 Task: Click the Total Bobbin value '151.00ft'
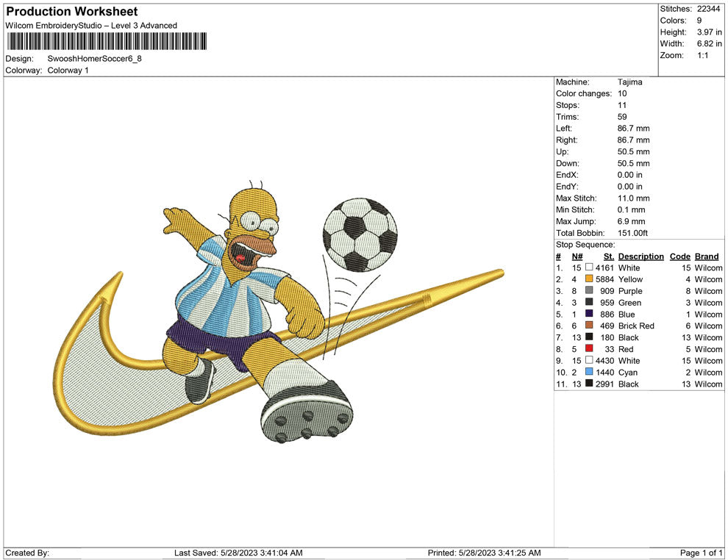pyautogui.click(x=633, y=233)
